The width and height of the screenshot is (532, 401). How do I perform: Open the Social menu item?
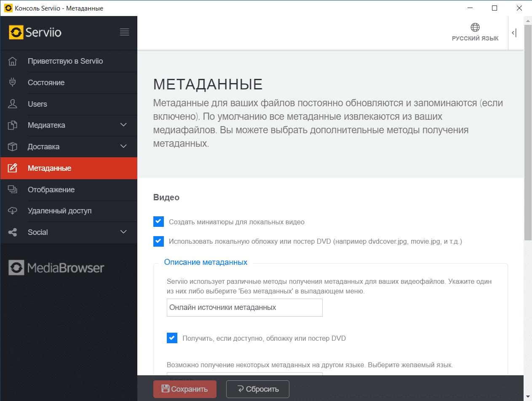pyautogui.click(x=38, y=232)
